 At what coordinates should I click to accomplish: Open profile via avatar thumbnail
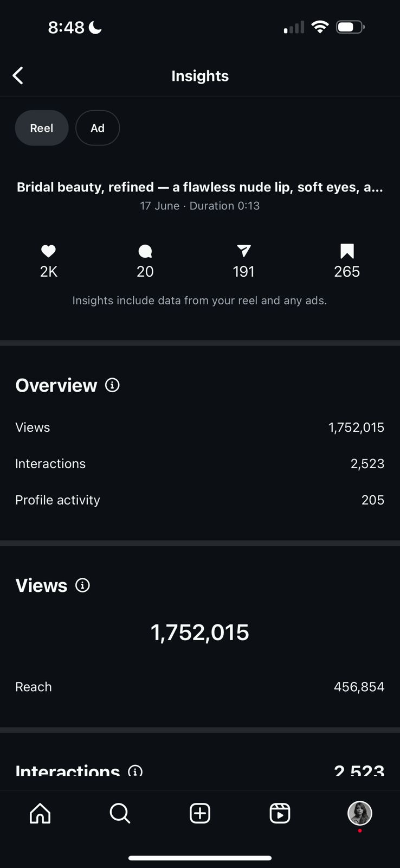(359, 813)
